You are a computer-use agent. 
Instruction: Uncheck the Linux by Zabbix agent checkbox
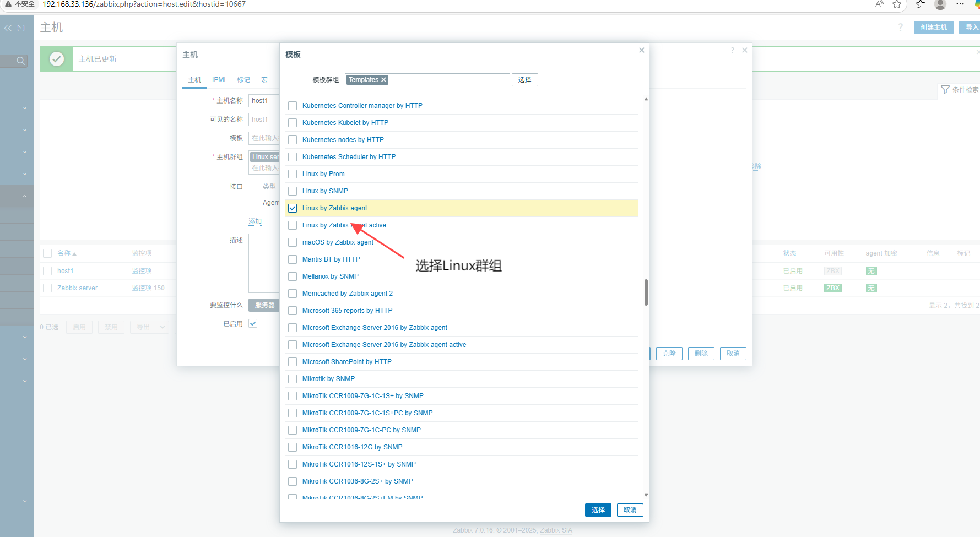pyautogui.click(x=293, y=208)
